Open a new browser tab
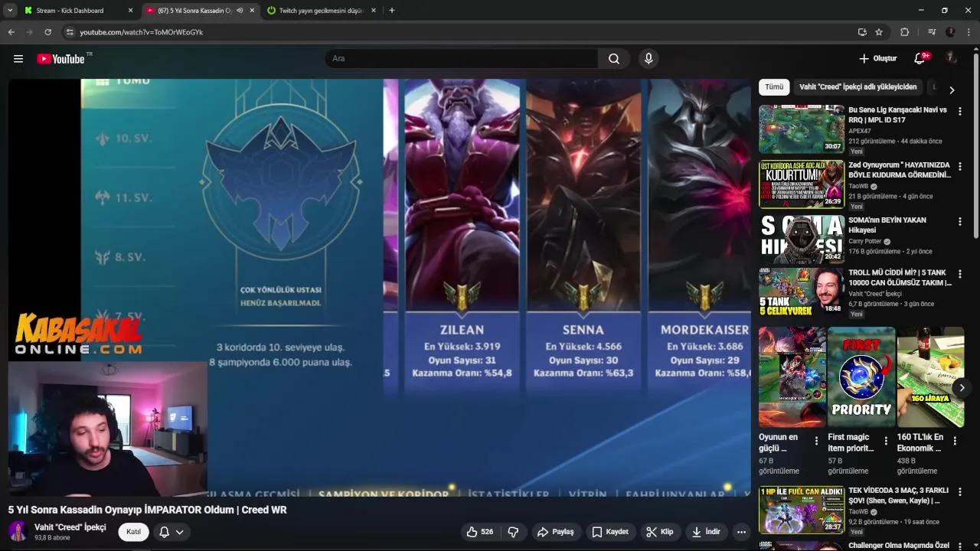The height and width of the screenshot is (551, 980). (392, 11)
